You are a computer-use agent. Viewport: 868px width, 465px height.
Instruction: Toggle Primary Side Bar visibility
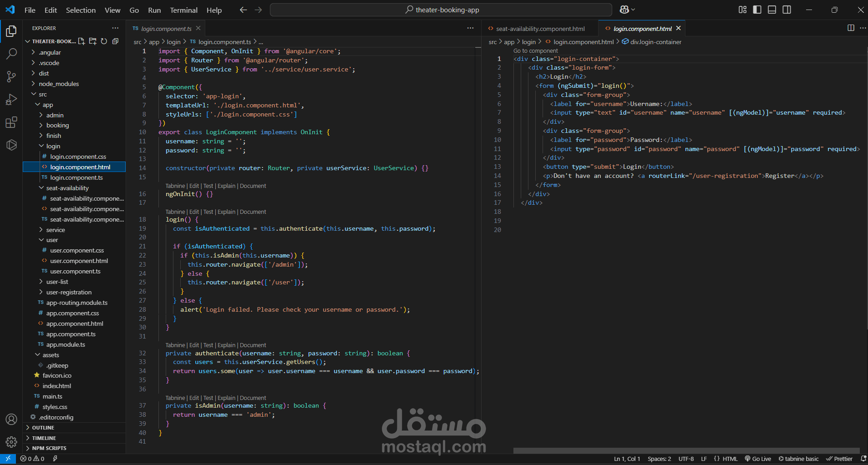[x=757, y=10]
